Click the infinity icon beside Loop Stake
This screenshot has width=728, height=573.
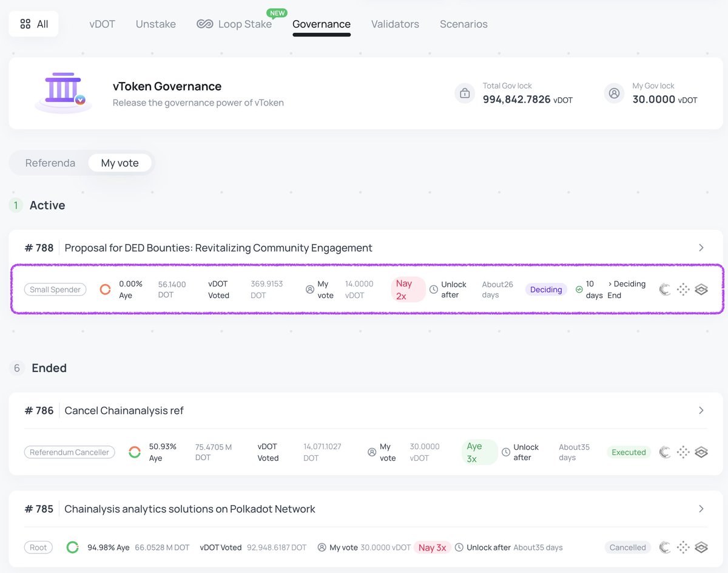tap(204, 24)
